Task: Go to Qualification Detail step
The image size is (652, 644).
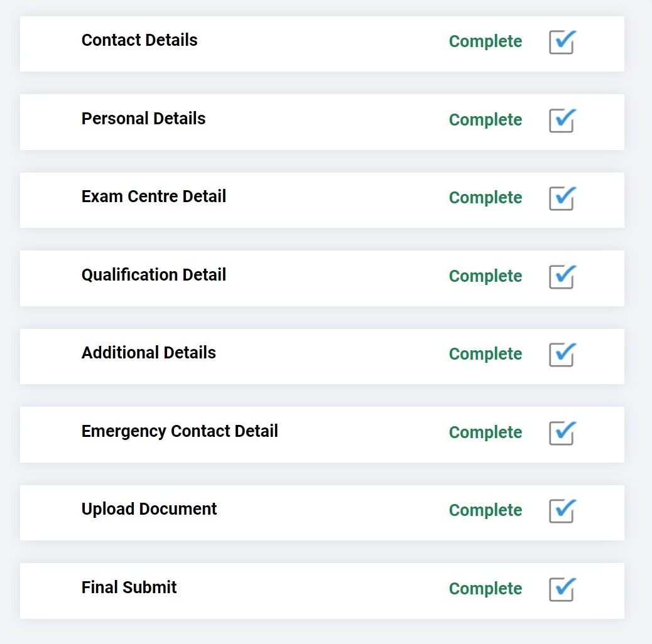Action: (153, 275)
